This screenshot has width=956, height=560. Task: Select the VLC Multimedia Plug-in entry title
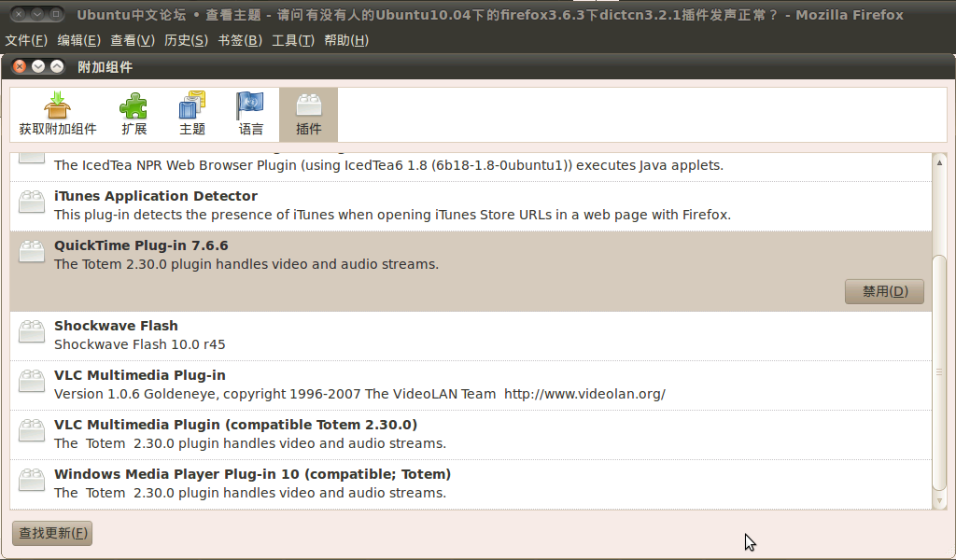[x=140, y=375]
